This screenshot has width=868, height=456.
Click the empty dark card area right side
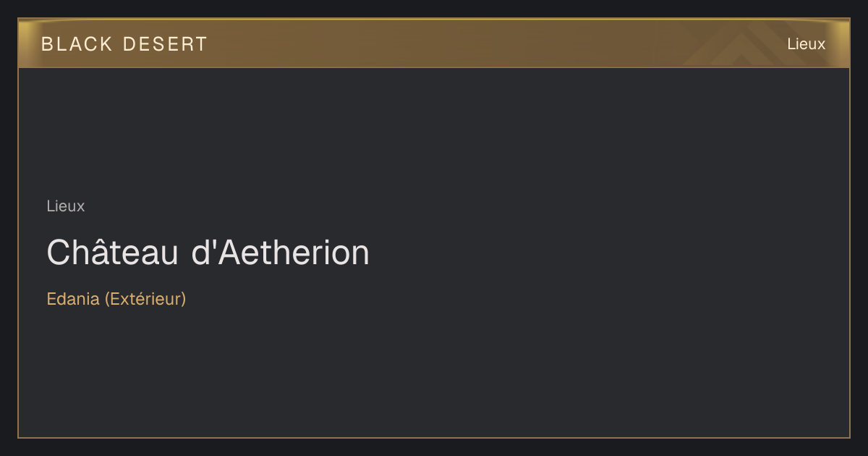[x=615, y=253]
